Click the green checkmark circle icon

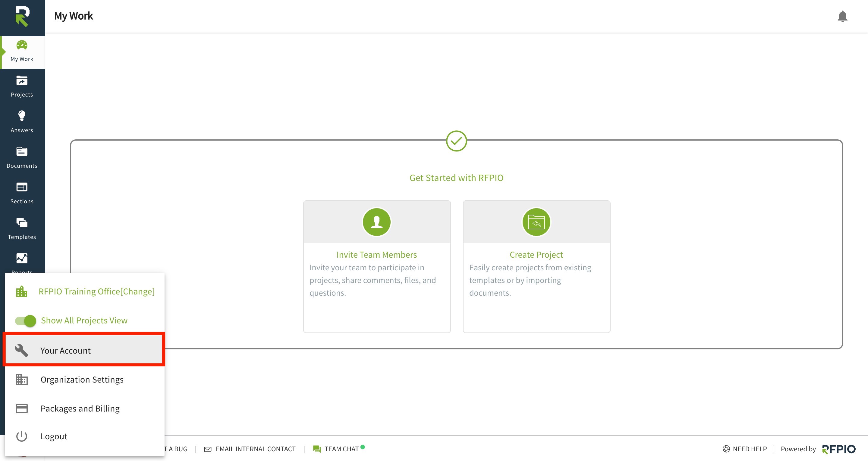[x=456, y=141]
